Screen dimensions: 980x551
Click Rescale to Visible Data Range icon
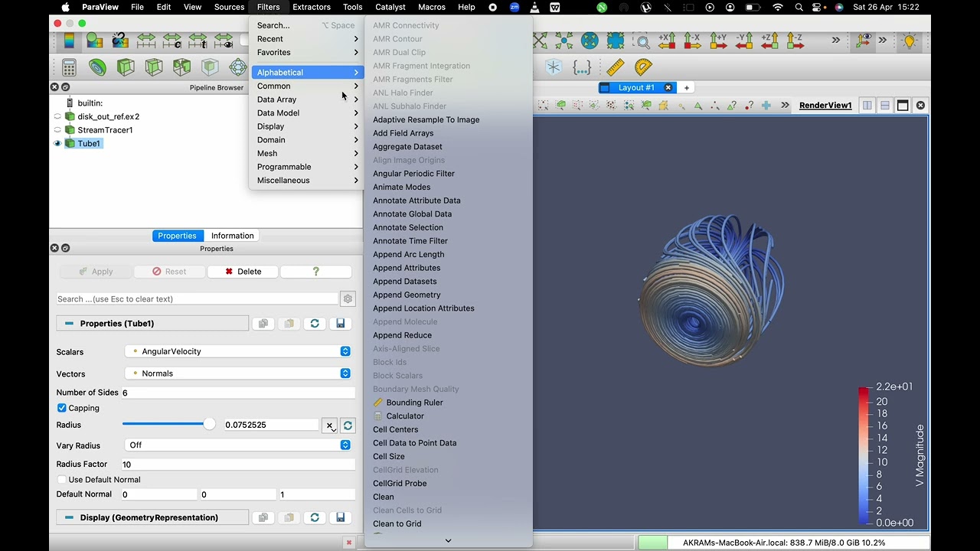click(x=224, y=40)
